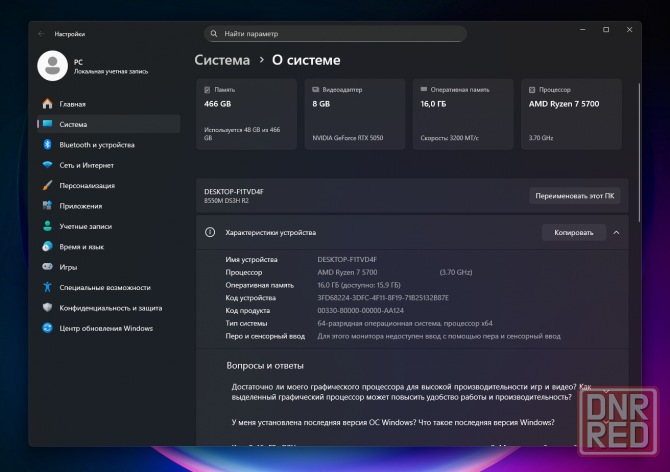Click the Центр обновления Windows update icon
The image size is (670, 472).
[47, 328]
